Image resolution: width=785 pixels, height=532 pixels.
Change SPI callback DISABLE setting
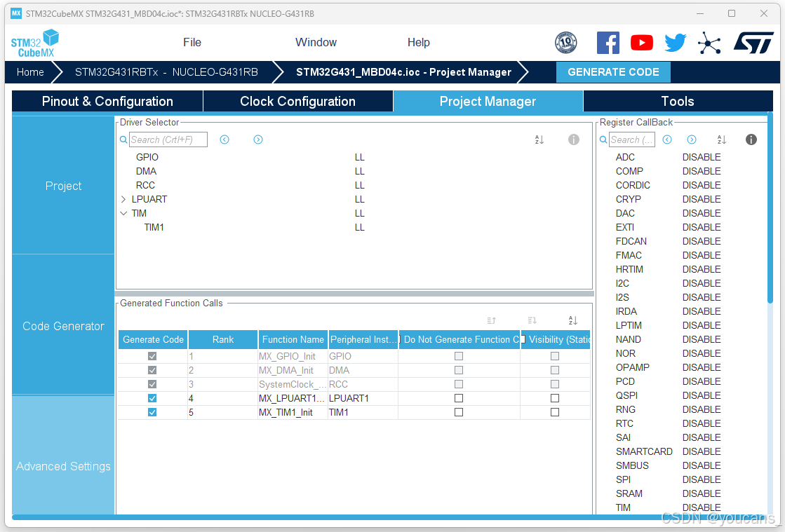point(702,479)
